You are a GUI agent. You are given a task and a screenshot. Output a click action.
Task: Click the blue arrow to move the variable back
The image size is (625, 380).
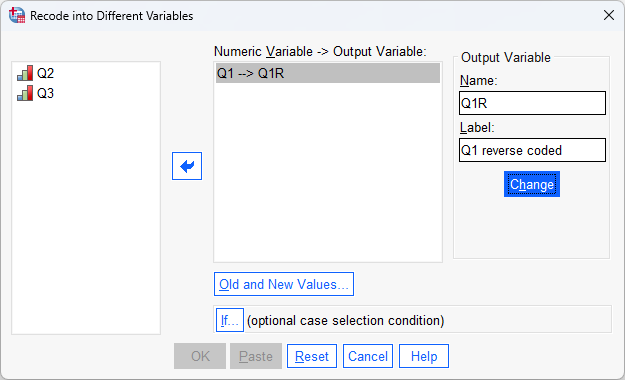[187, 166]
